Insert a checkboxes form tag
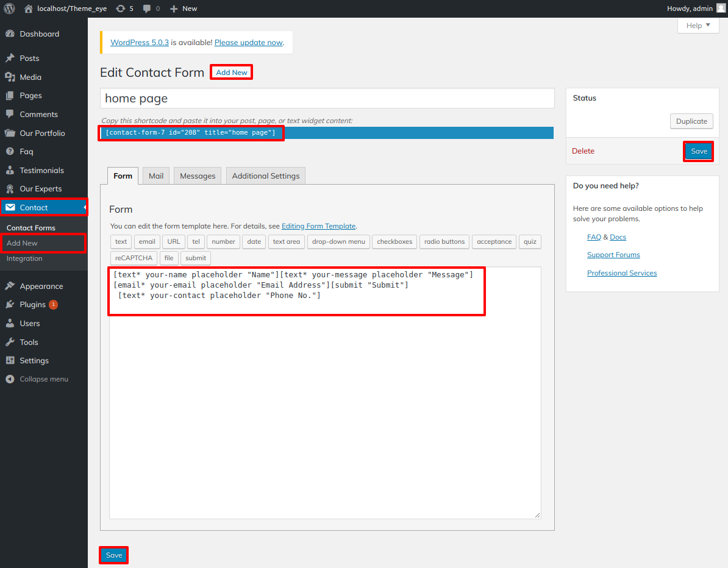The height and width of the screenshot is (568, 728). point(394,242)
